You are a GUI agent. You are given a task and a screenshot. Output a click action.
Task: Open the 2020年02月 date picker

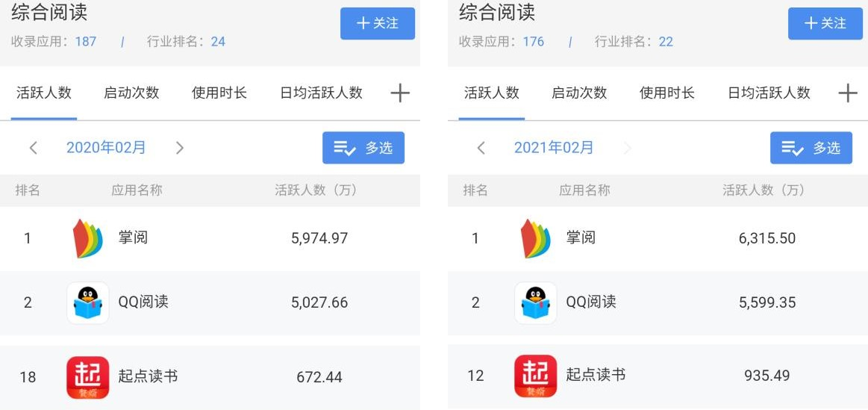[106, 147]
